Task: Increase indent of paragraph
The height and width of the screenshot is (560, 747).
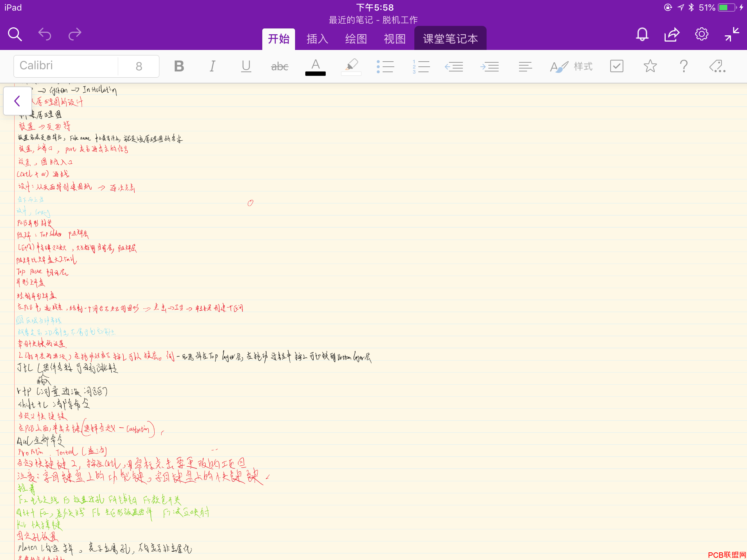Action: coord(489,66)
